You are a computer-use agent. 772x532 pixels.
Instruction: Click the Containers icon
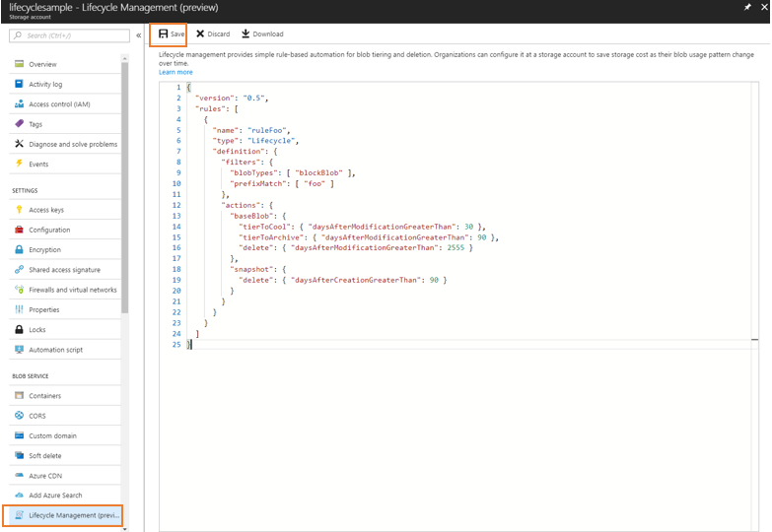(19, 396)
